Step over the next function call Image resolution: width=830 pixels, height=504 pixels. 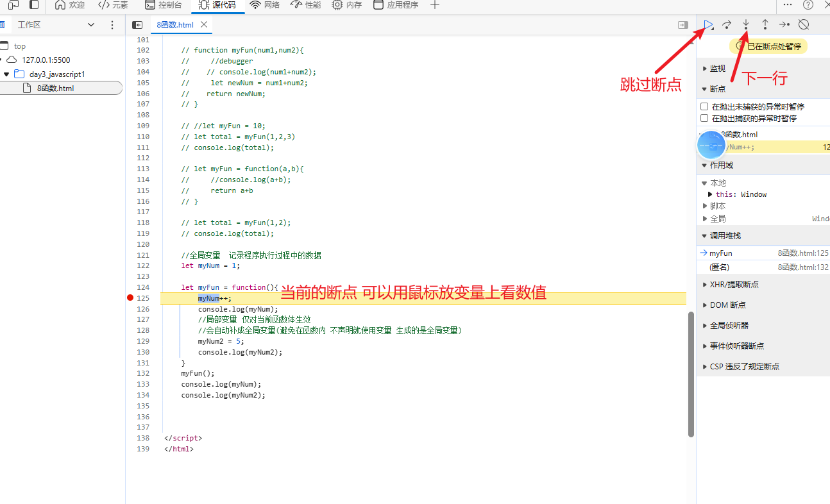[727, 24]
